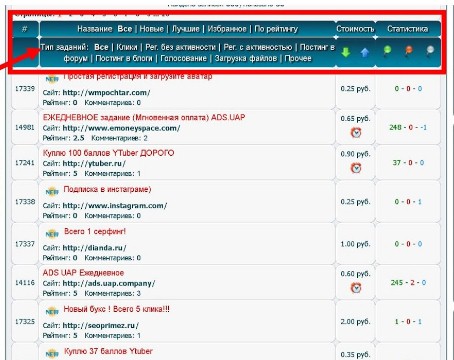This screenshot has height=360, width=454.
Task: Open task ЕЖЕДНЕВНОЕ задание (Мгновенная оплата) ADS.UAP
Action: click(x=144, y=117)
